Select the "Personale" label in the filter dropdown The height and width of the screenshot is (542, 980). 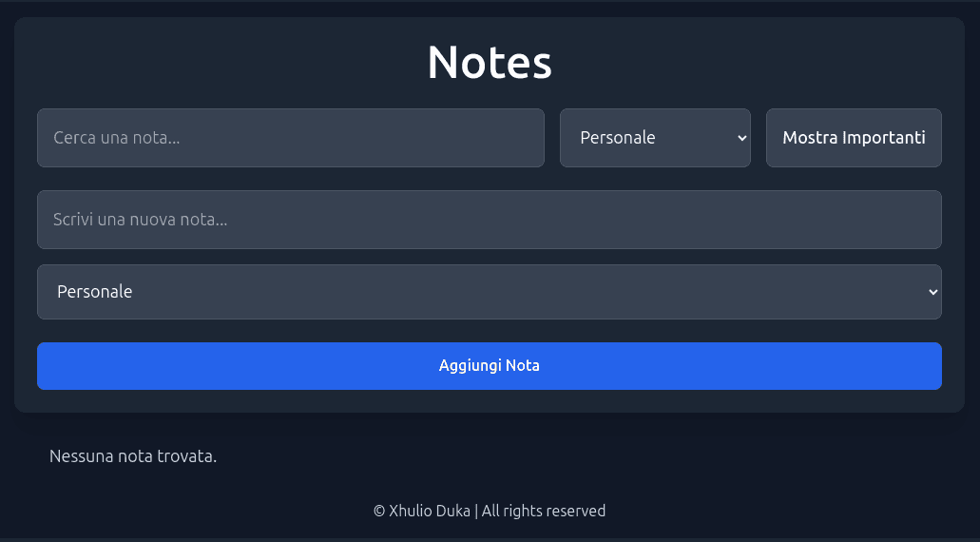coord(618,138)
